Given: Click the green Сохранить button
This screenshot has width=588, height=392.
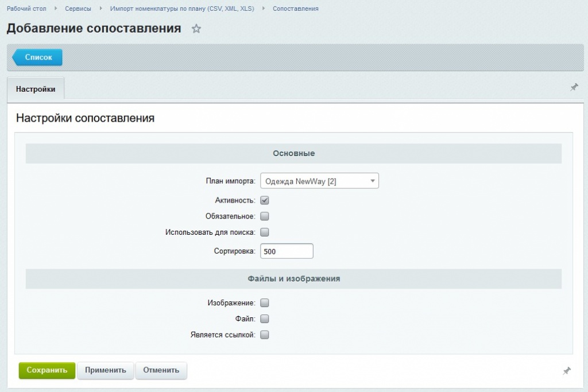Looking at the screenshot, I should (47, 370).
